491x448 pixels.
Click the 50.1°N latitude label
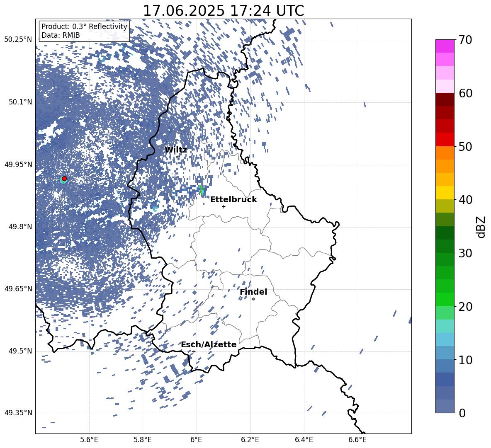[x=20, y=102]
